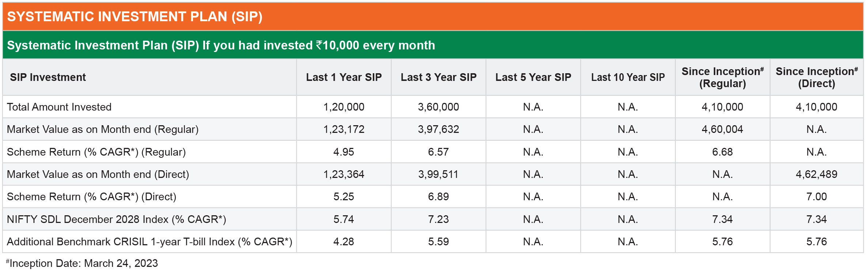
Task: Click the 4,62,489 since inception Direct value
Action: (817, 174)
